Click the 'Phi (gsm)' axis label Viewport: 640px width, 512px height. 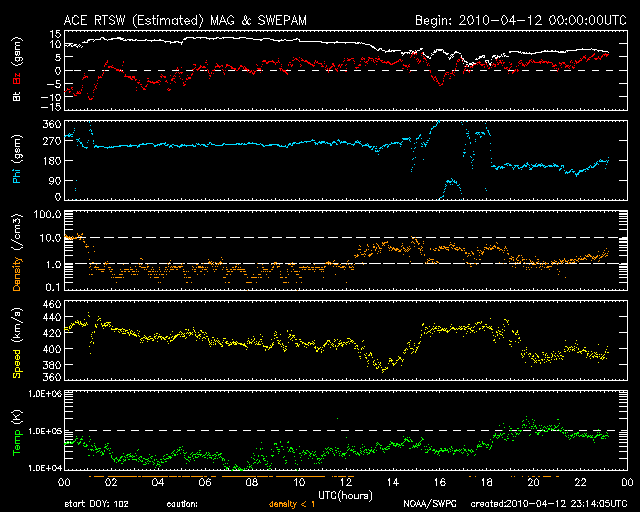coord(17,159)
